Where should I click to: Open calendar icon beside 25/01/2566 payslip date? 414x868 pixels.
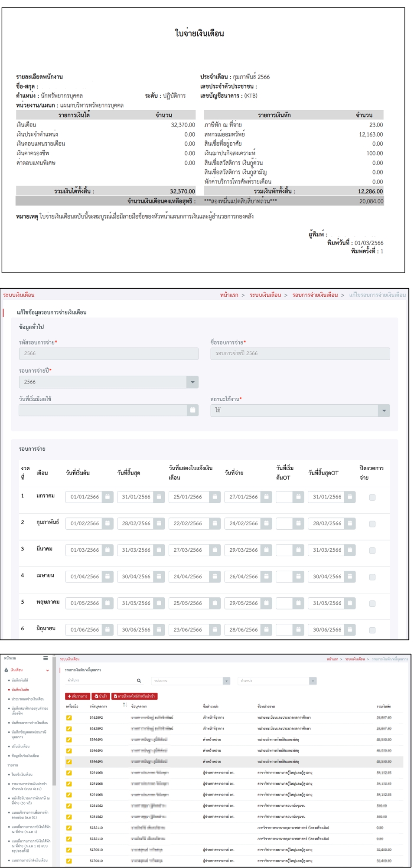[215, 497]
